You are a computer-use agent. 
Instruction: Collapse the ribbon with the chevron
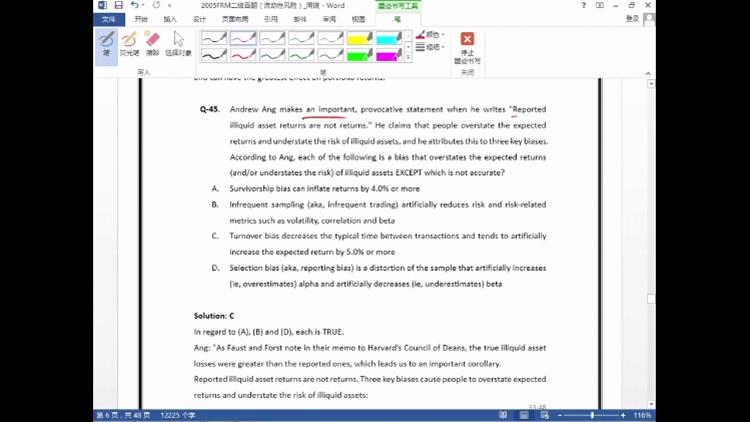coord(648,73)
